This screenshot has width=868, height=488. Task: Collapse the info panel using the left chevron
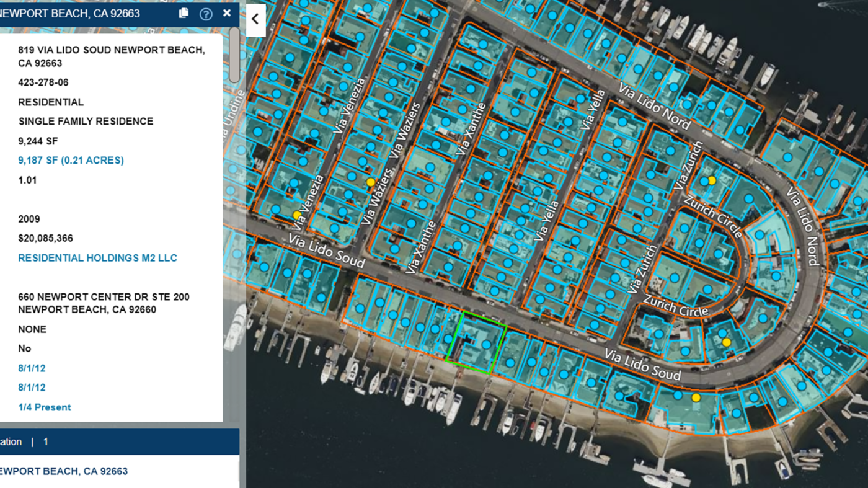(255, 19)
